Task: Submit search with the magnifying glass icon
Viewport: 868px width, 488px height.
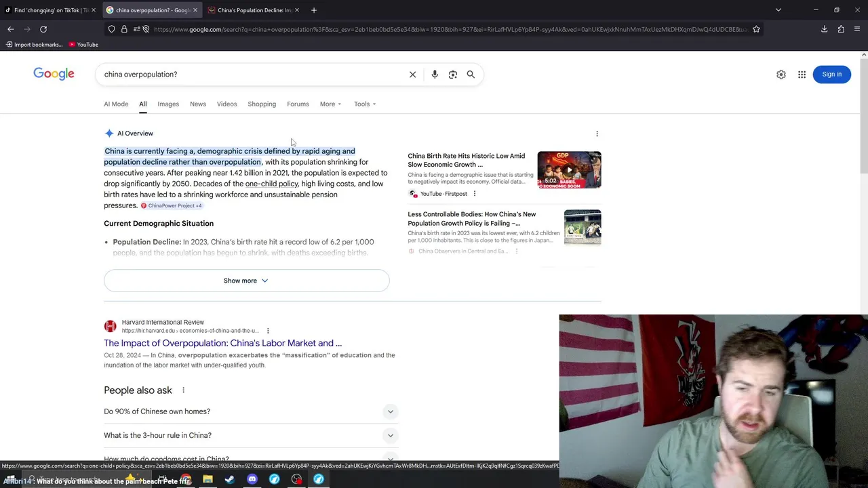Action: coord(471,75)
